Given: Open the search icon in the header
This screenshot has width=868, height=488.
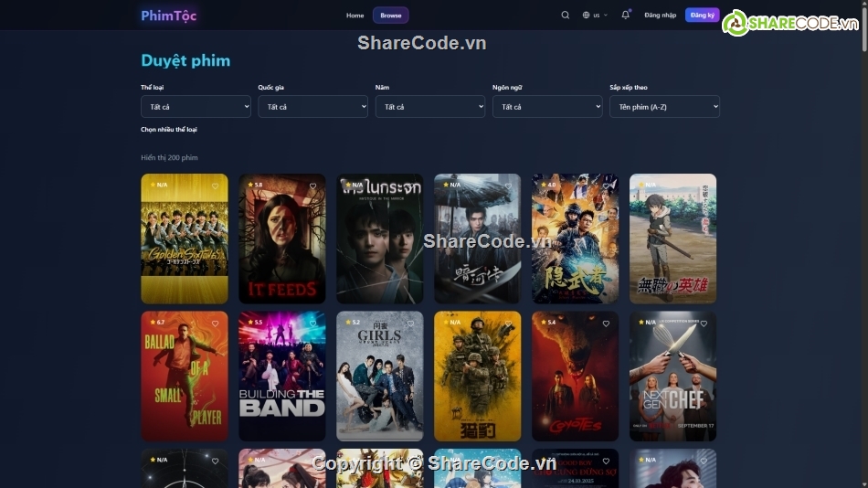Looking at the screenshot, I should coord(566,15).
